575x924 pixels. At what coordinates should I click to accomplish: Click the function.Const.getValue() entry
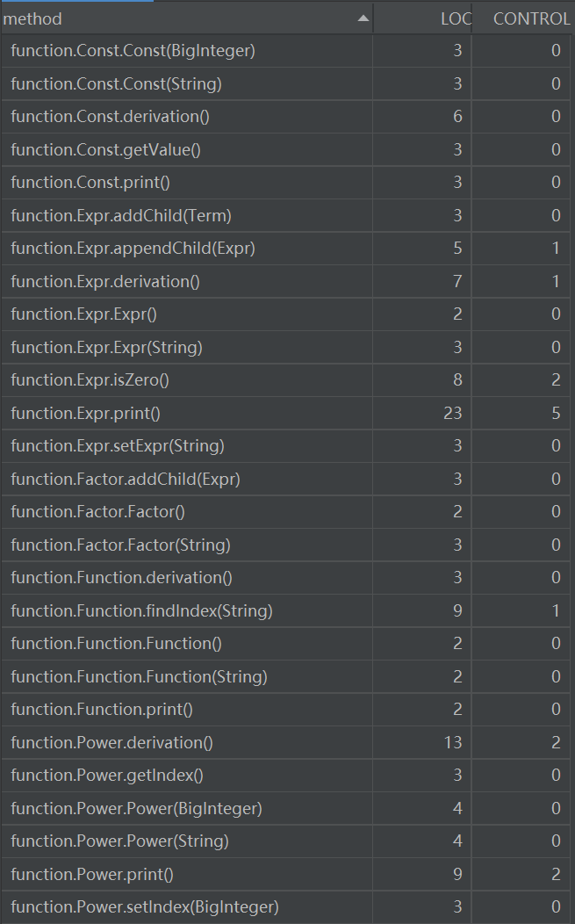coord(106,149)
